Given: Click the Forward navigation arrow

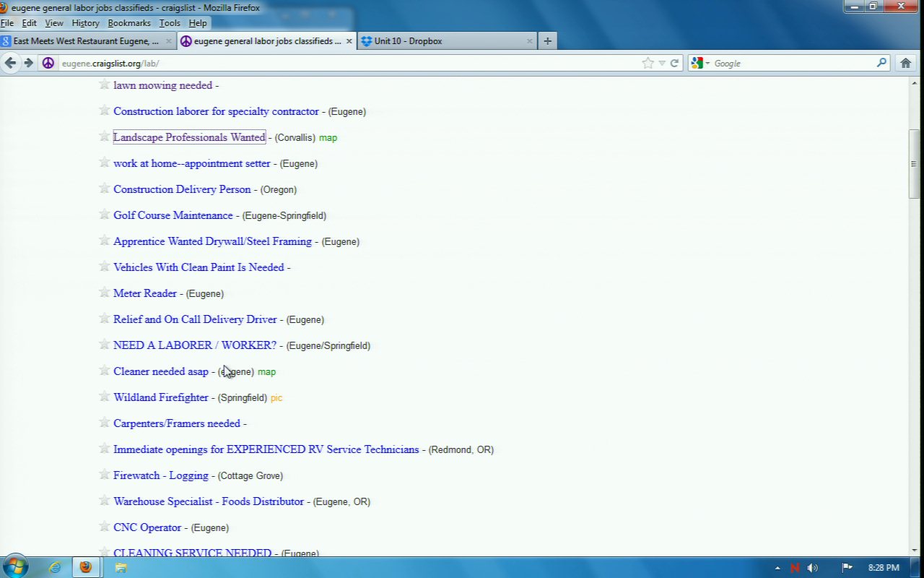Looking at the screenshot, I should click(28, 63).
